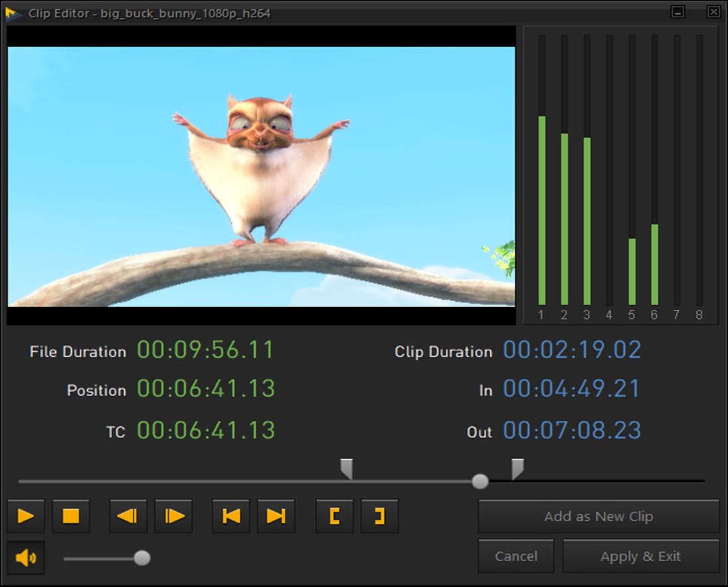Click the volume slider handle
Viewport: 728px width, 587px height.
tap(142, 558)
